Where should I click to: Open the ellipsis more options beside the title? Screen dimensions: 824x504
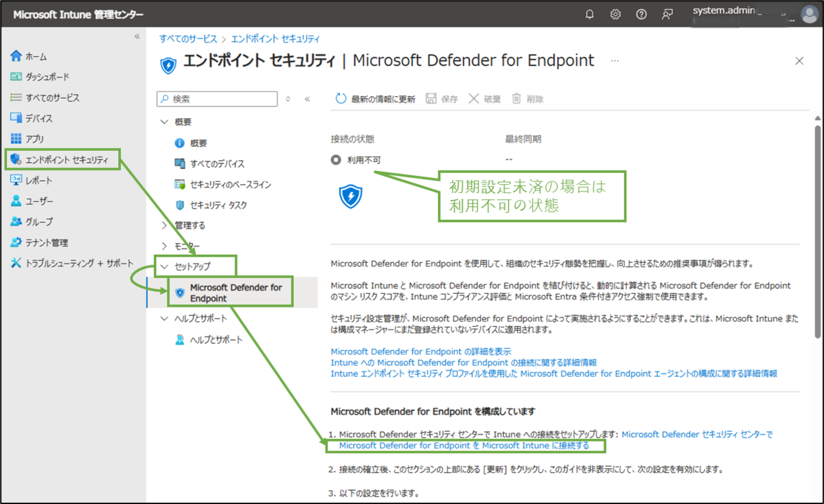pos(615,60)
